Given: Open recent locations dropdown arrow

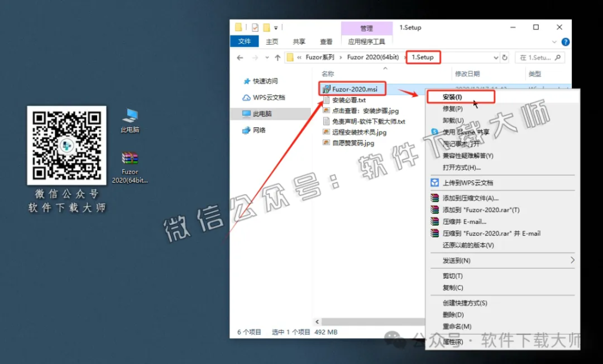Looking at the screenshot, I should [x=267, y=58].
